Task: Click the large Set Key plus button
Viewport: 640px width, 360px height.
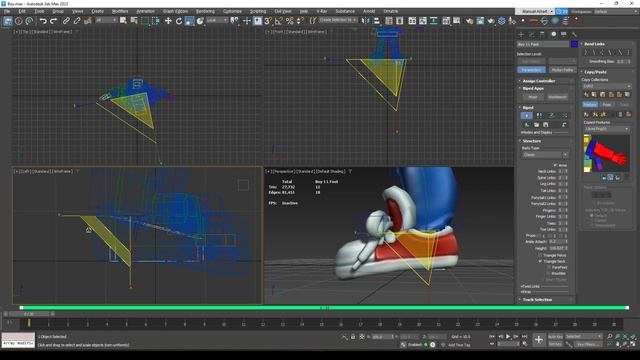Action: (539, 340)
